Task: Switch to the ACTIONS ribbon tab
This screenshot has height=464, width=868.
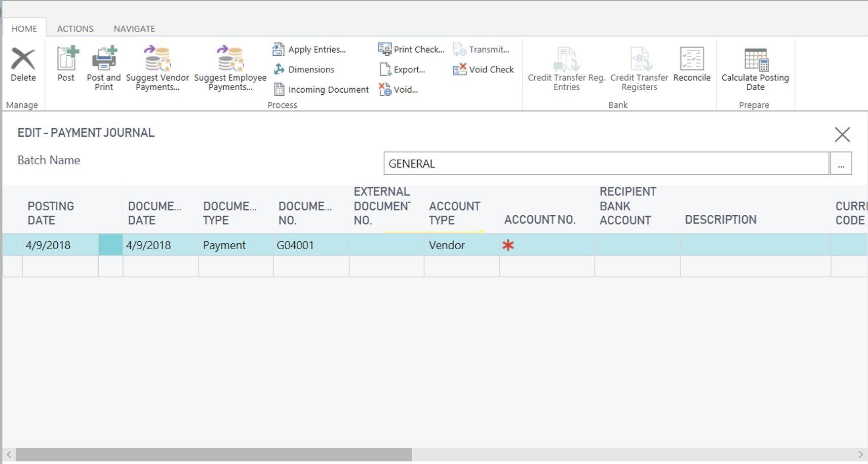Action: tap(74, 28)
